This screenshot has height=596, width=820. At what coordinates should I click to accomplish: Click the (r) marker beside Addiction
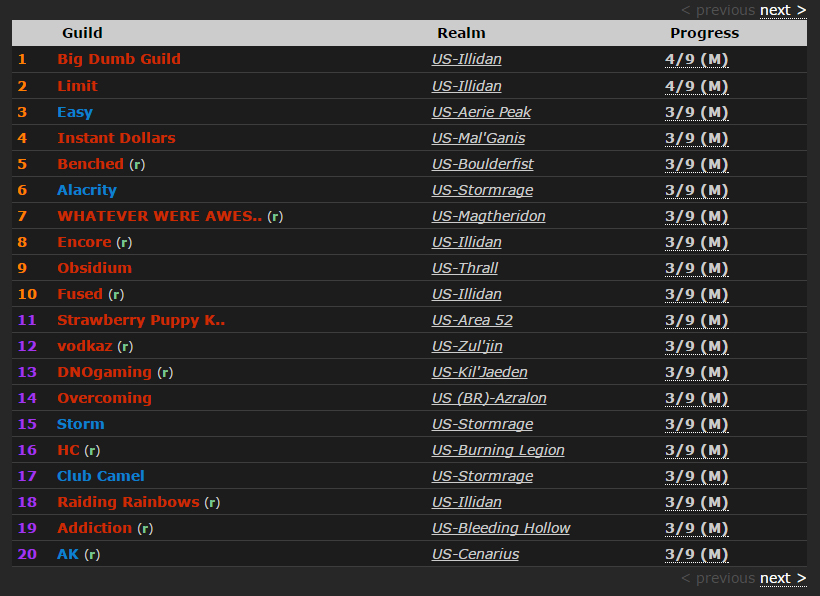[145, 529]
